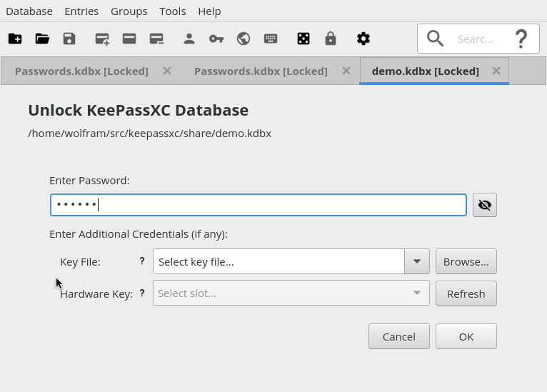The width and height of the screenshot is (547, 392).
Task: Expand the key file dropdown arrow
Action: point(417,261)
